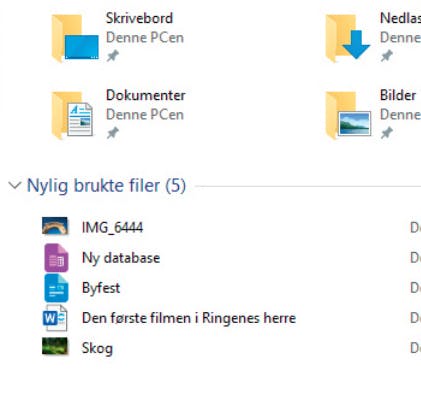
Task: Unpin Dokumenter using its pin icon
Action: coord(113,133)
